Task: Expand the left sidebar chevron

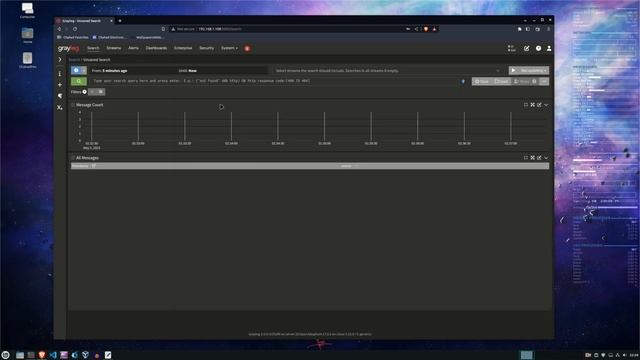Action: coord(60,60)
